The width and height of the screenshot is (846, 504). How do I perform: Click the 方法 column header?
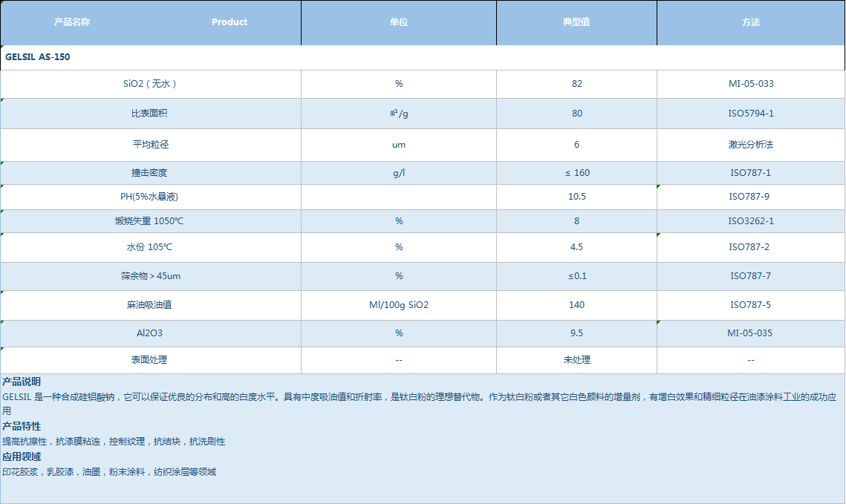pos(750,22)
